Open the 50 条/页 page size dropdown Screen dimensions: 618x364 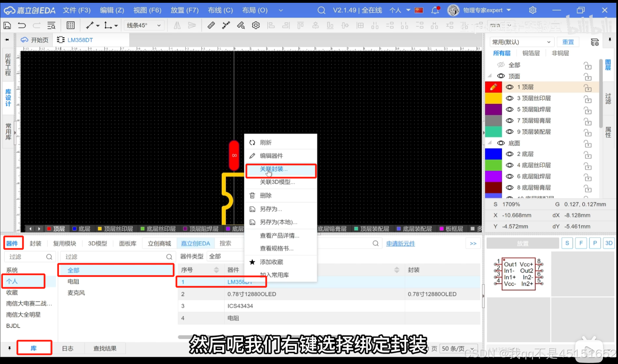coord(458,348)
